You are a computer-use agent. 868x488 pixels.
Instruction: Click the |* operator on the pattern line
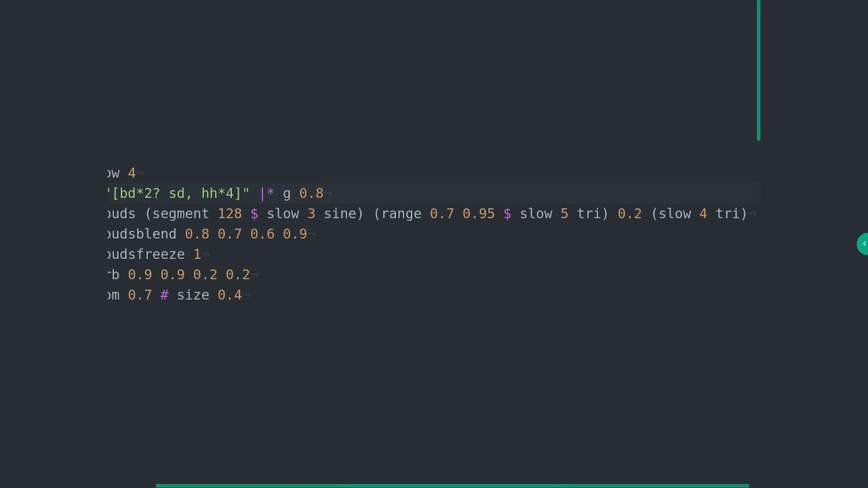267,193
